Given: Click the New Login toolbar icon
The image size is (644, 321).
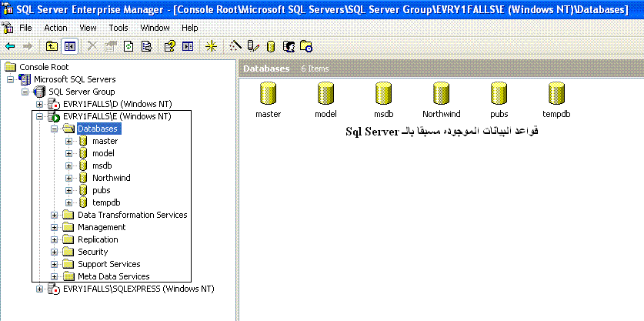Looking at the screenshot, I should click(x=289, y=46).
